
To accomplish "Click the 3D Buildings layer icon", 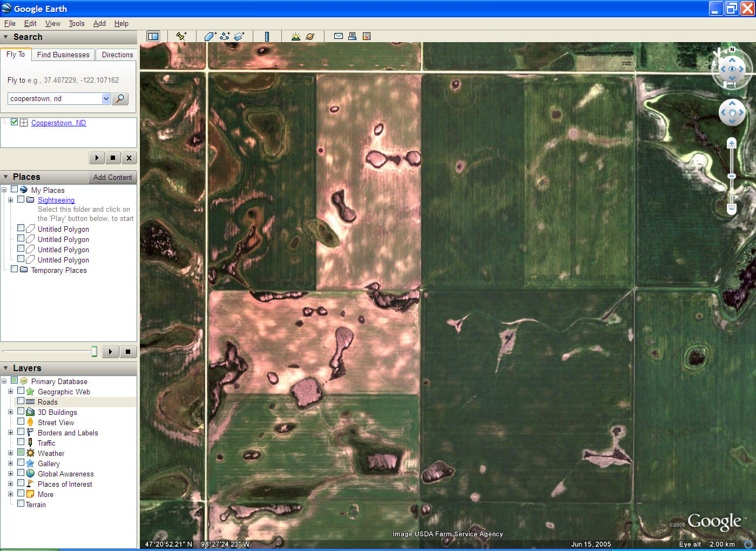I will [30, 412].
